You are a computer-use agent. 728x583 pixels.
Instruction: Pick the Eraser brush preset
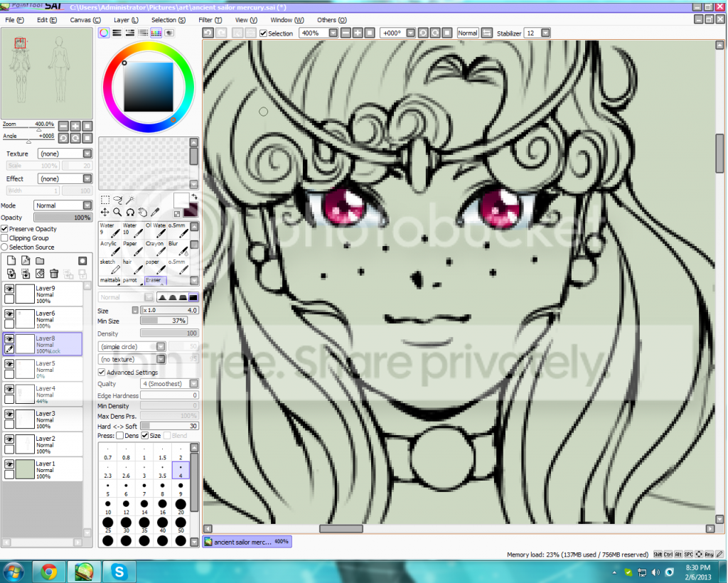coord(156,280)
